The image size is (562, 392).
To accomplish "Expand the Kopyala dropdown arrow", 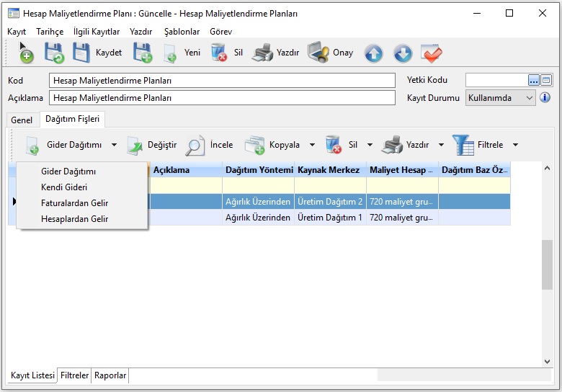I will pos(312,145).
